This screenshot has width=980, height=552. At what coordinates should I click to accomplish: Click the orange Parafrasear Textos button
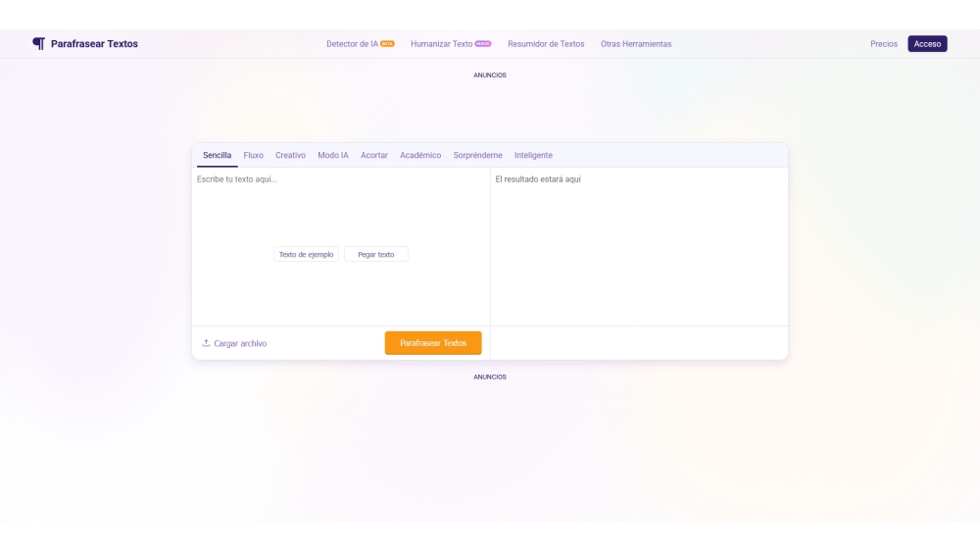(x=433, y=343)
